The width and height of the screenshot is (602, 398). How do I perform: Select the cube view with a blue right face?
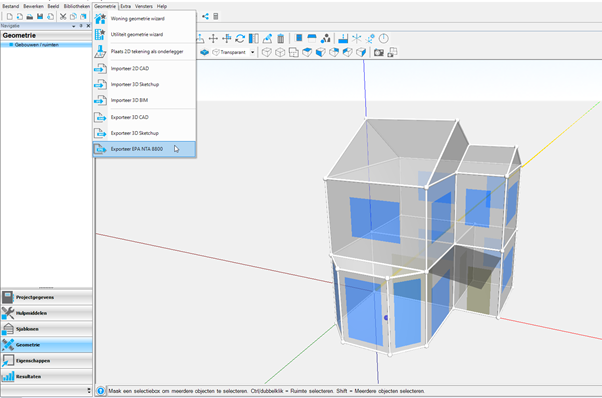pyautogui.click(x=361, y=52)
